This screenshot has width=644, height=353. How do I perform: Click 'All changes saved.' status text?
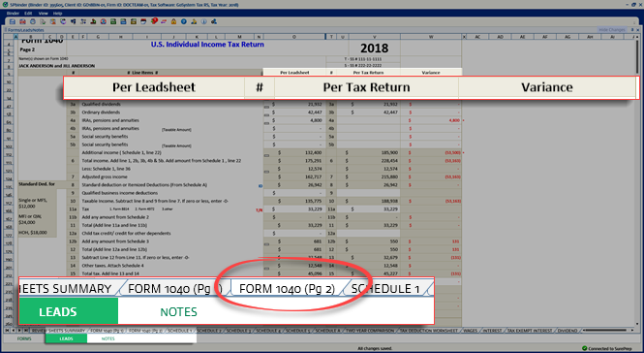tap(375, 348)
